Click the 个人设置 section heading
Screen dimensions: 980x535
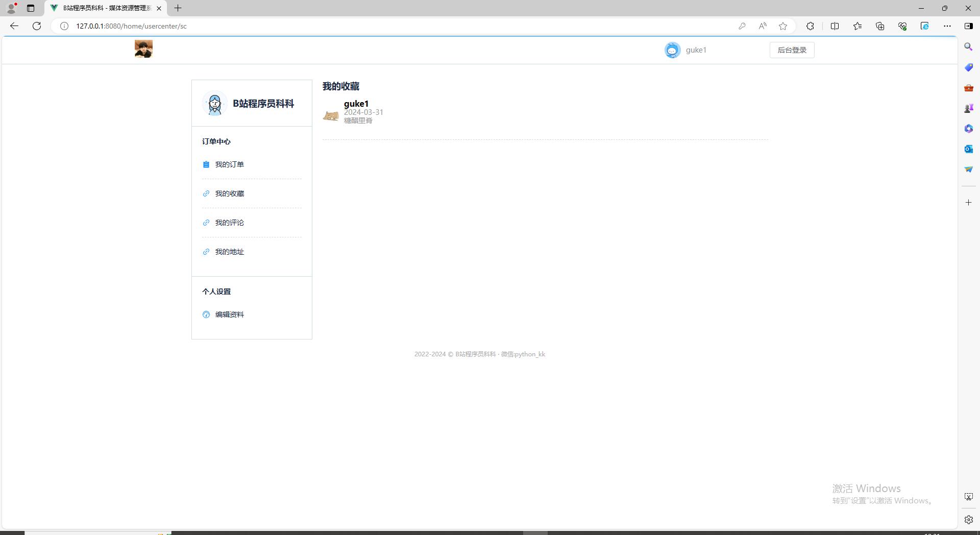216,291
